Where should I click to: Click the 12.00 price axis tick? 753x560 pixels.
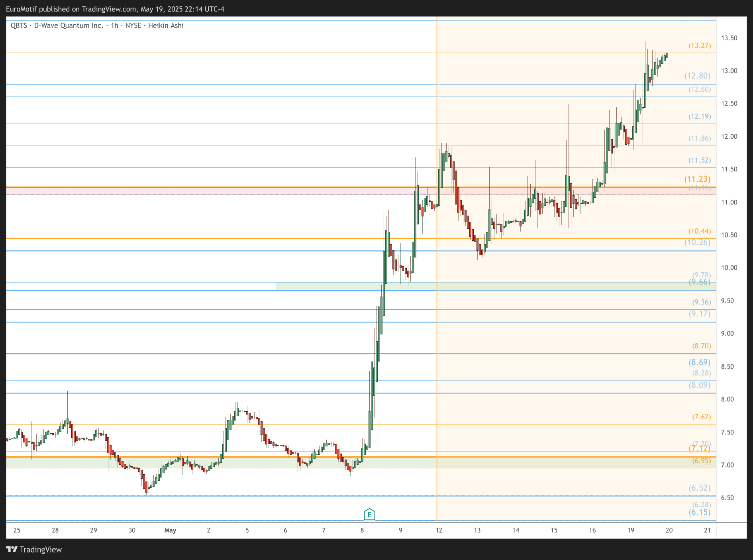(x=729, y=137)
